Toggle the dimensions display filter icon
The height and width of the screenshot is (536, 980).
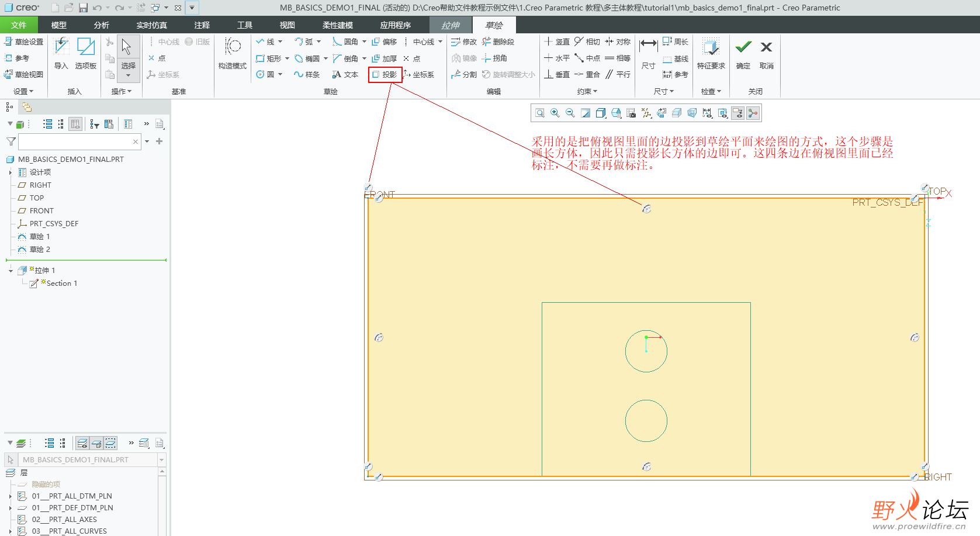tap(708, 113)
